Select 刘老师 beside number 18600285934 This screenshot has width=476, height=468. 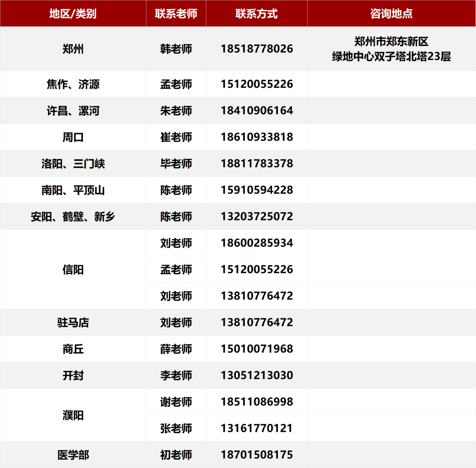[176, 243]
